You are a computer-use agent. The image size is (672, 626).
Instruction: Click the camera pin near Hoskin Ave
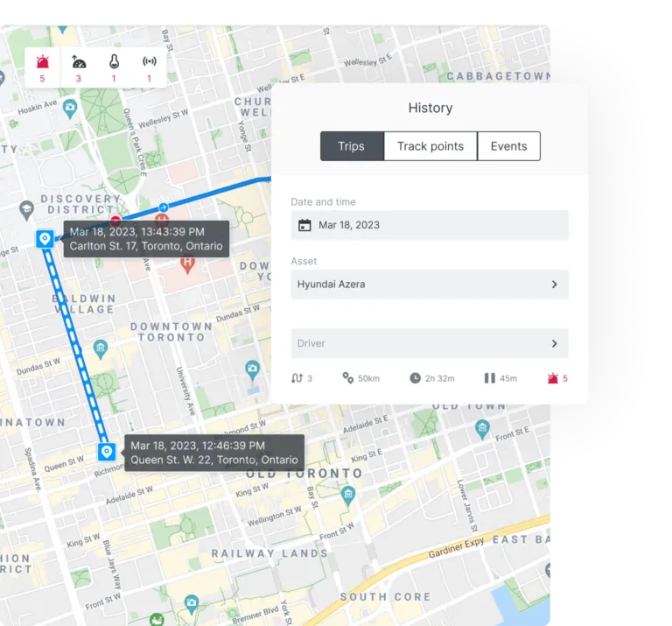click(70, 109)
